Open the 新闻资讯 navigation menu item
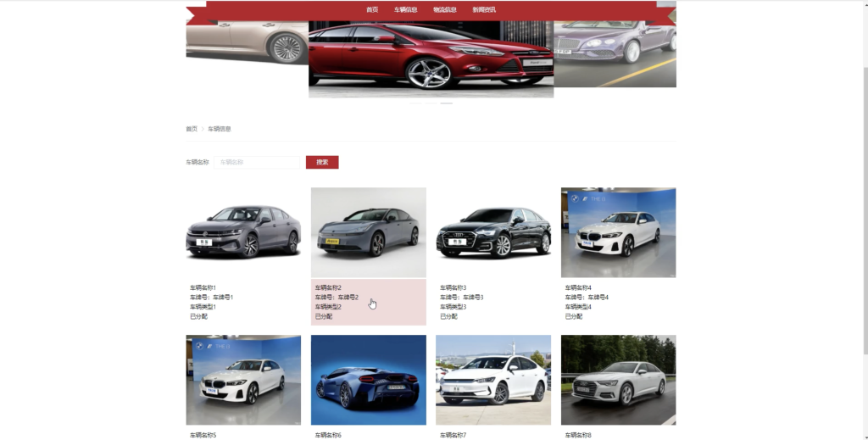Screen dimensions: 868x440 (484, 9)
